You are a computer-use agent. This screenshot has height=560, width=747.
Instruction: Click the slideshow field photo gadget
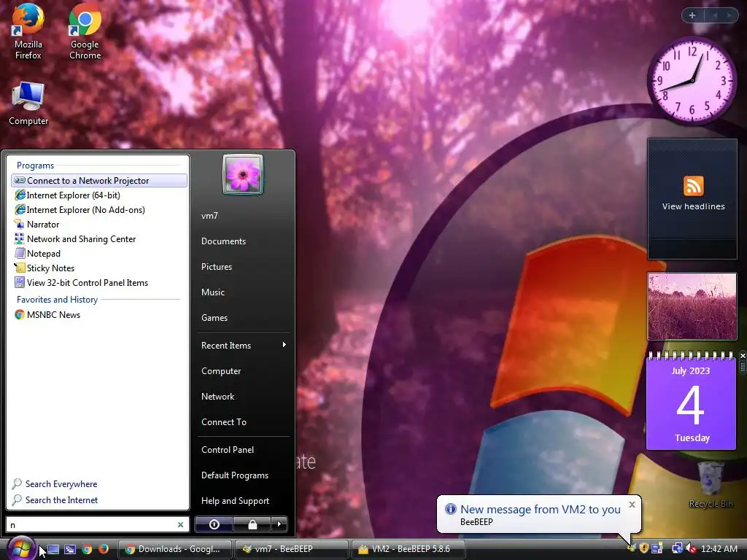pos(692,306)
